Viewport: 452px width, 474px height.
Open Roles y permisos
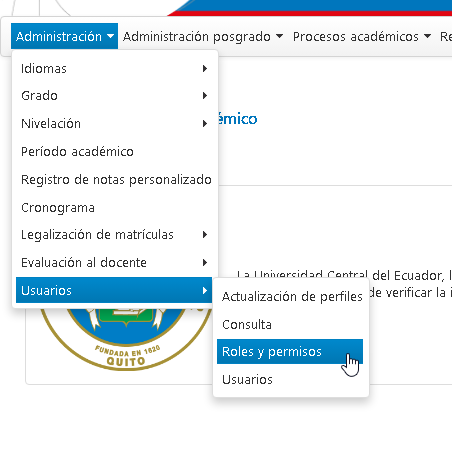pyautogui.click(x=290, y=352)
